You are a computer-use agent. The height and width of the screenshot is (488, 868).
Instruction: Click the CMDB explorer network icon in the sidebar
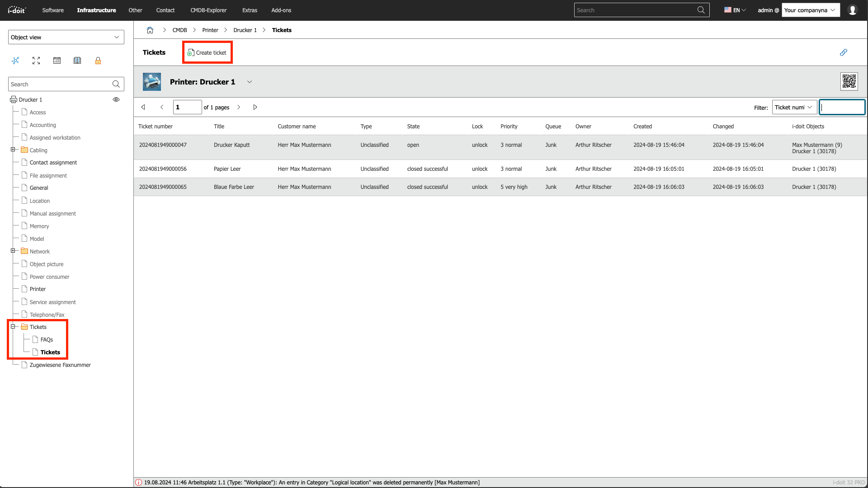16,61
